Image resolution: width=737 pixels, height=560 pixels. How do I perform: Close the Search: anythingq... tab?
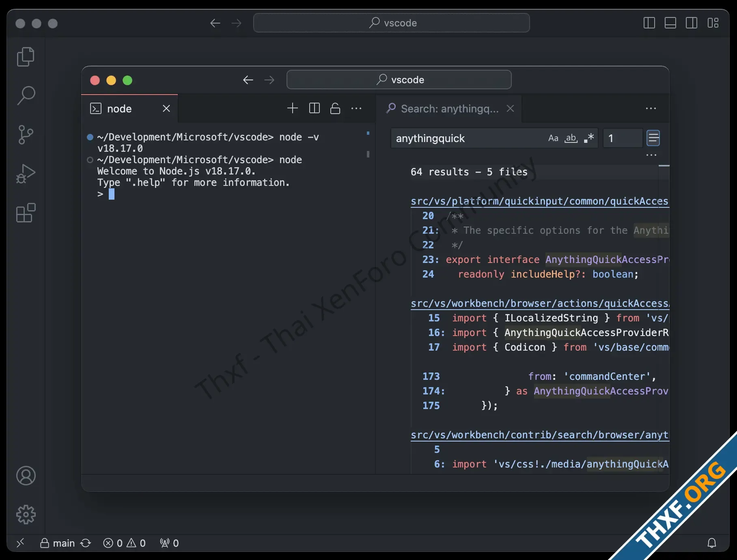tap(511, 108)
